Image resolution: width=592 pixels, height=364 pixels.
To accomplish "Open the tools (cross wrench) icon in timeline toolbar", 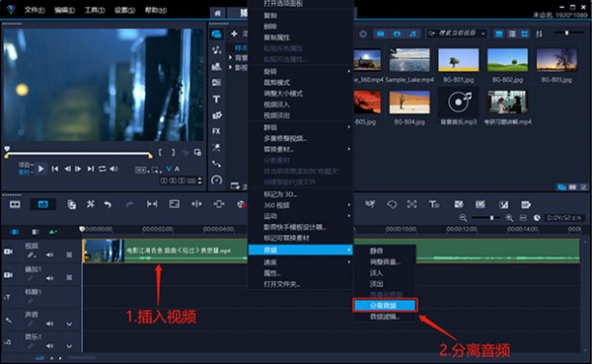I will 91,204.
